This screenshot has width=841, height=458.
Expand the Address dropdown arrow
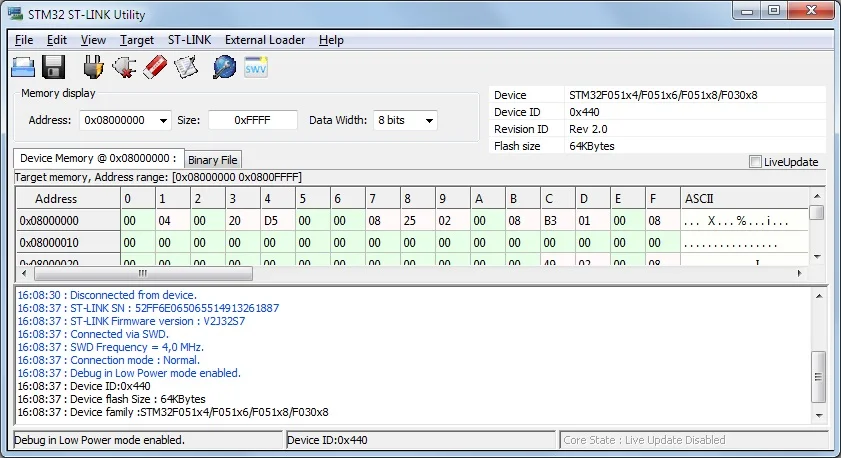[163, 121]
